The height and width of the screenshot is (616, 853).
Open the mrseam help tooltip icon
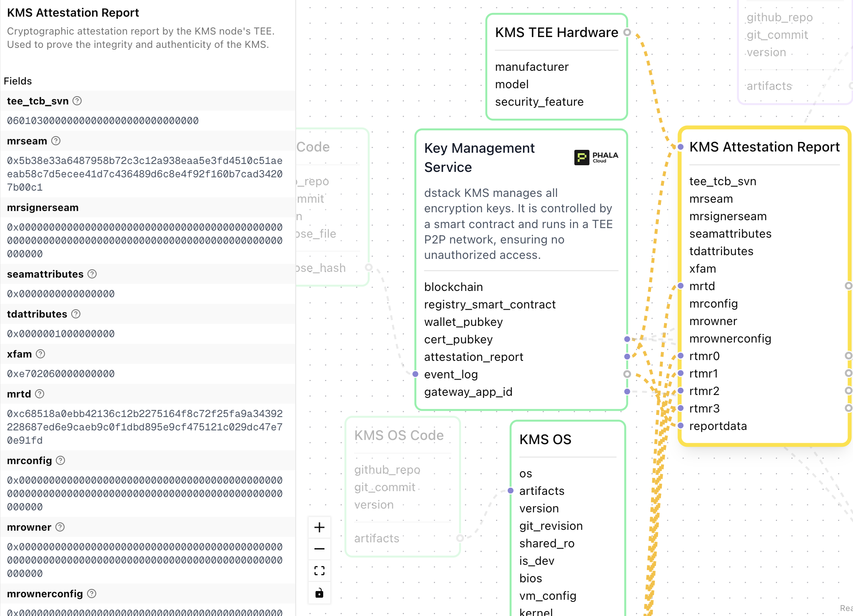pos(56,141)
